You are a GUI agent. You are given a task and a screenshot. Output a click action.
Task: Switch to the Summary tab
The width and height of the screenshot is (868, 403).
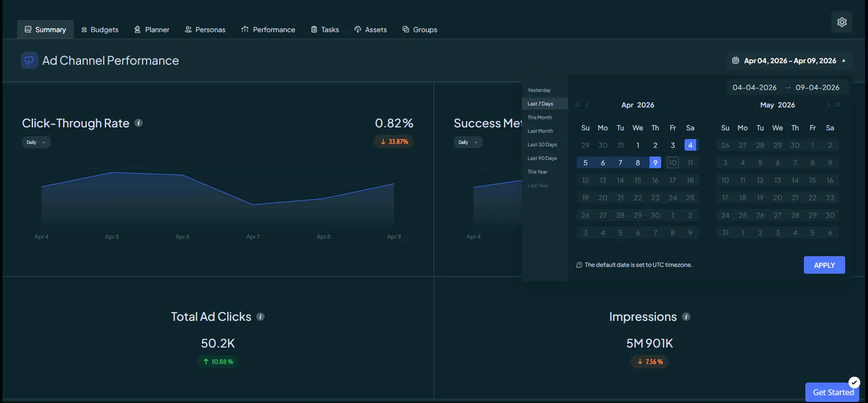pyautogui.click(x=45, y=29)
